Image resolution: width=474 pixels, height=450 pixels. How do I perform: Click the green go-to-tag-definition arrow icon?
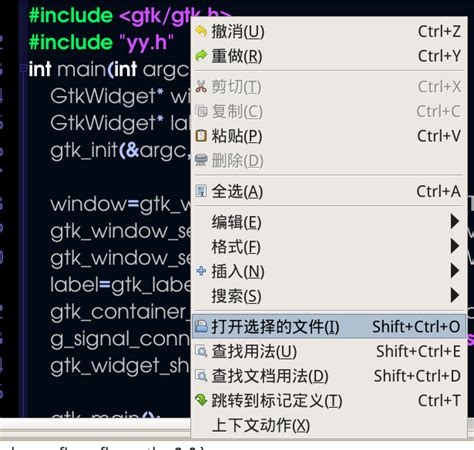pos(201,400)
